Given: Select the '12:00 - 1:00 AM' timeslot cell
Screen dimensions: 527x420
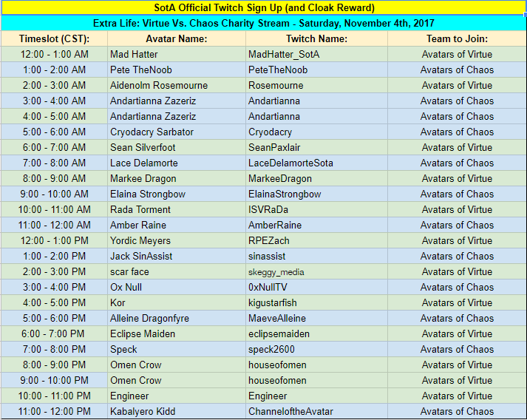Looking at the screenshot, I should 54,54.
